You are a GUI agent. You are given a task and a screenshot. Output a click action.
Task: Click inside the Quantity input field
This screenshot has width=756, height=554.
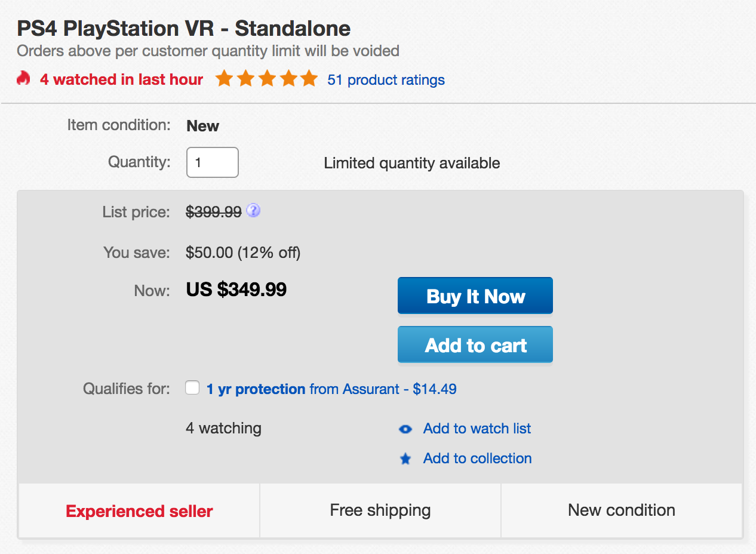tap(213, 162)
